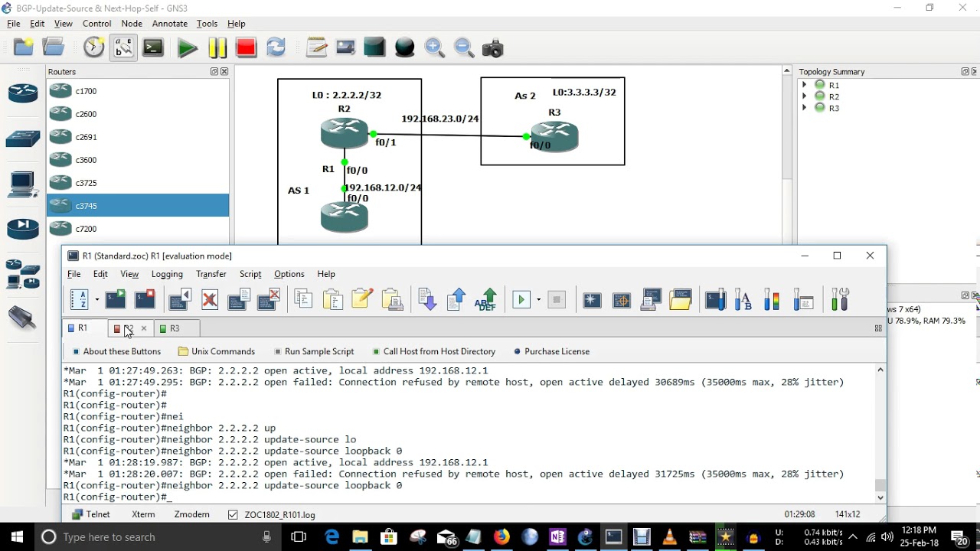Open ZOC Transfer menu
The width and height of the screenshot is (980, 551).
211,274
